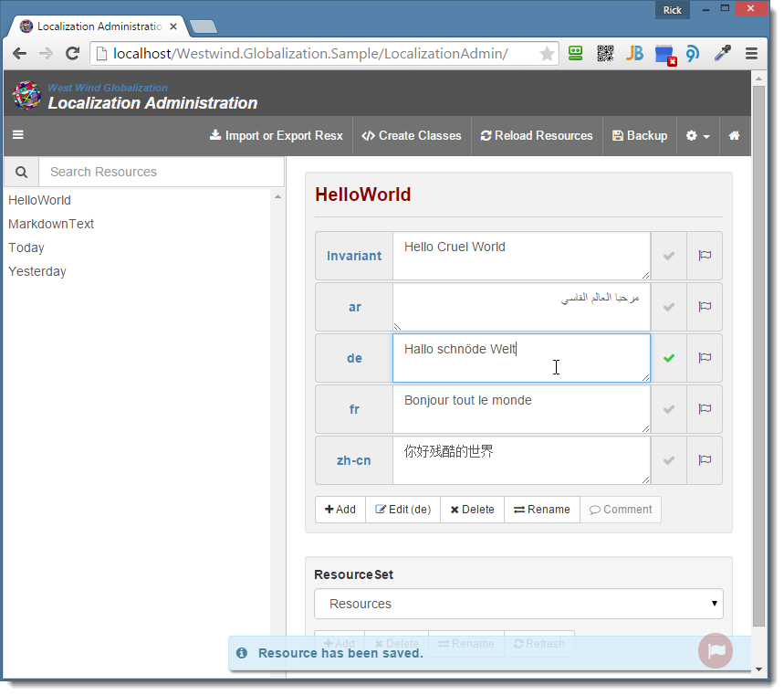Image resolution: width=784 pixels, height=695 pixels.
Task: Click the Rename resource button
Action: click(x=542, y=510)
